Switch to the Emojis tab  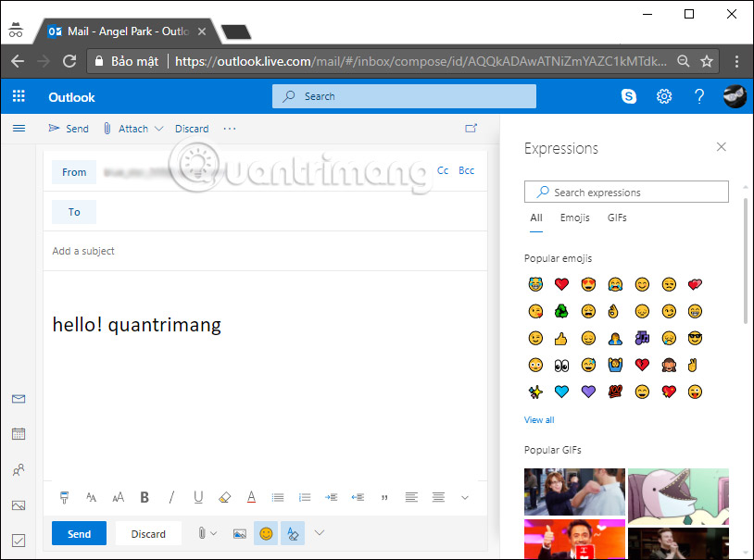pos(574,218)
